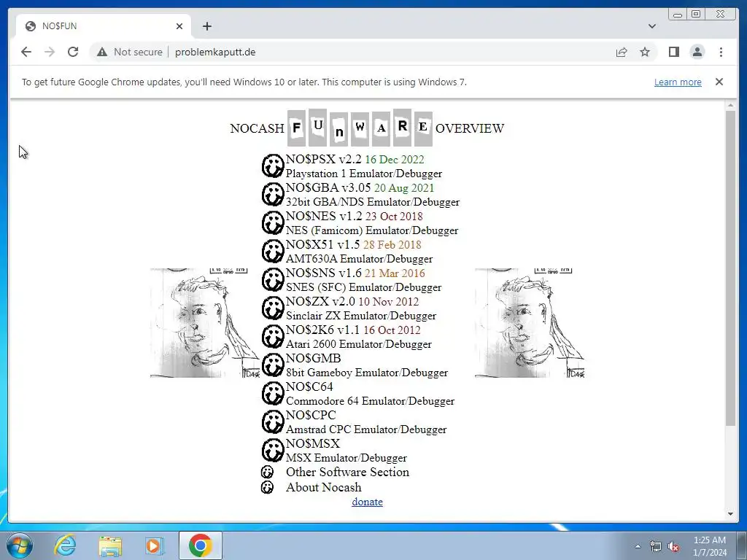The image size is (747, 560).
Task: Open the Learn more link
Action: (678, 82)
